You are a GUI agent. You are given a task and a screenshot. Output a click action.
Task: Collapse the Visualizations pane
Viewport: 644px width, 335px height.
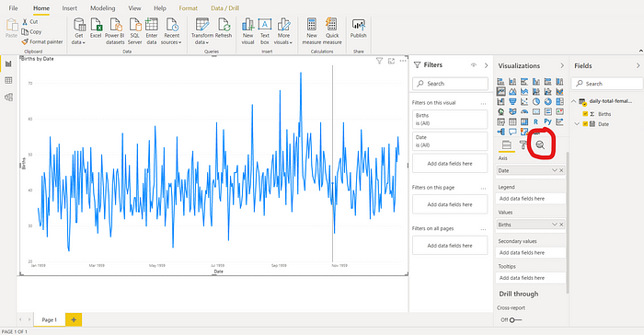[x=562, y=65]
